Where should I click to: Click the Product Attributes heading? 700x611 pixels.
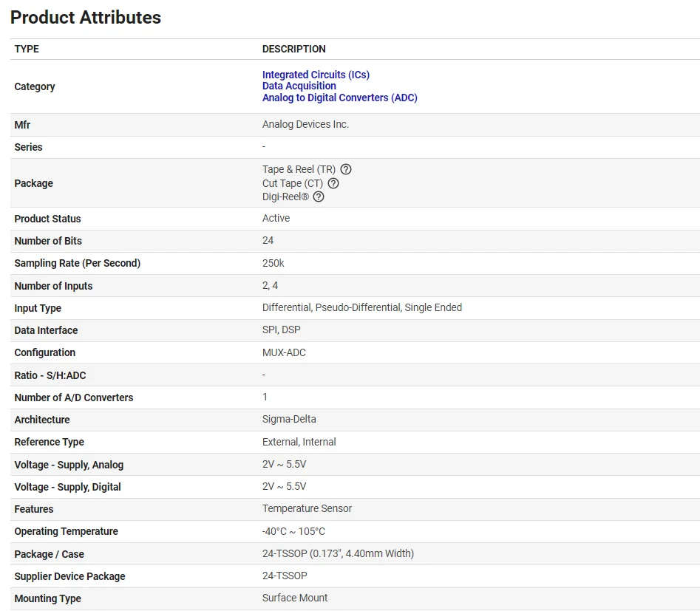point(86,17)
